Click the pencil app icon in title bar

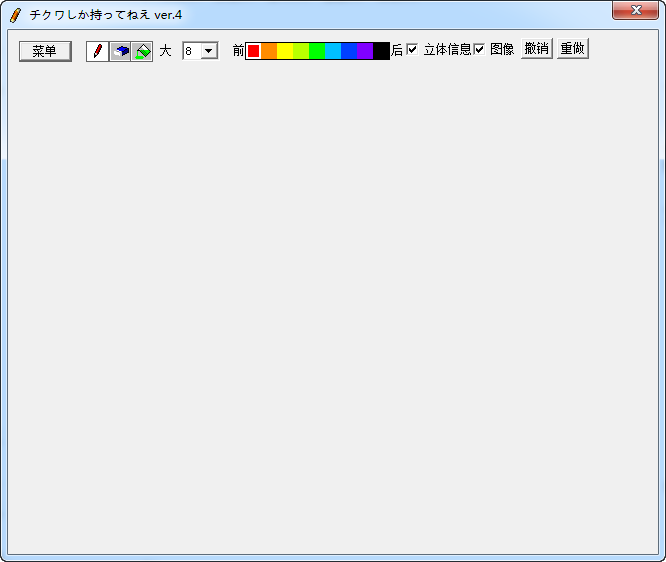[x=15, y=15]
